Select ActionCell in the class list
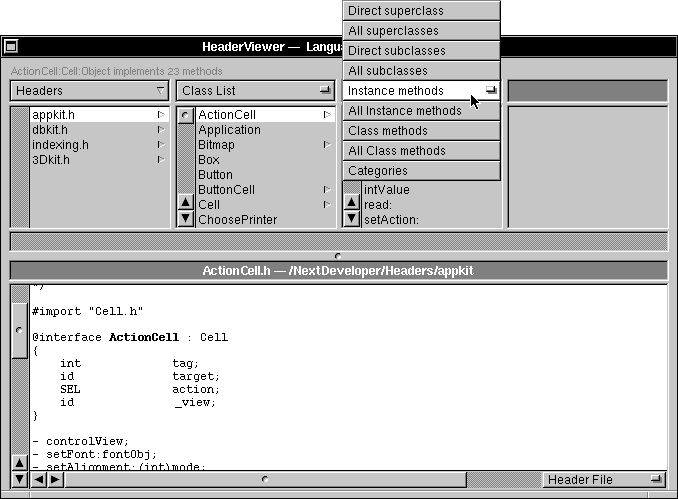 (x=265, y=115)
